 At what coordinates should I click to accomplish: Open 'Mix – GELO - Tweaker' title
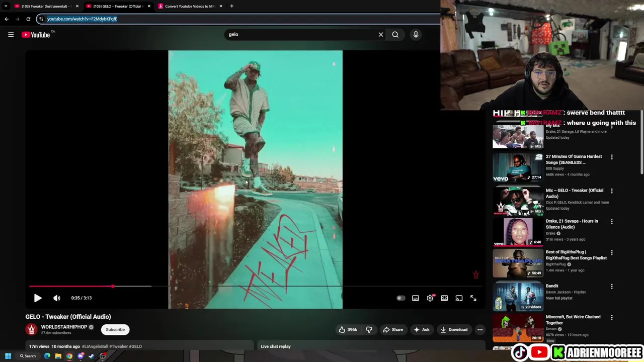click(x=575, y=194)
